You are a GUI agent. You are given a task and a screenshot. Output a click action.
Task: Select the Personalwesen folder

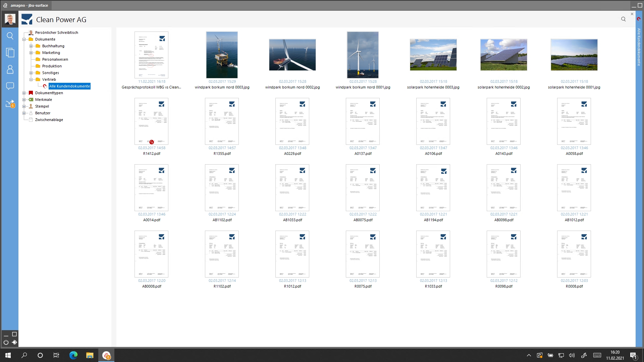[x=55, y=59]
